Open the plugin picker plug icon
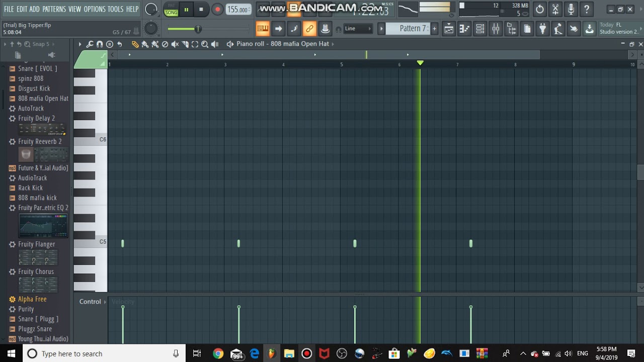Image resolution: width=644 pixels, height=362 pixels. (x=542, y=29)
